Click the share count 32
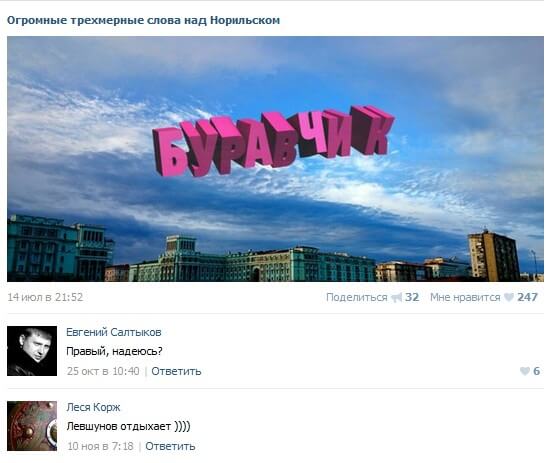The height and width of the screenshot is (463, 550). coord(412,297)
